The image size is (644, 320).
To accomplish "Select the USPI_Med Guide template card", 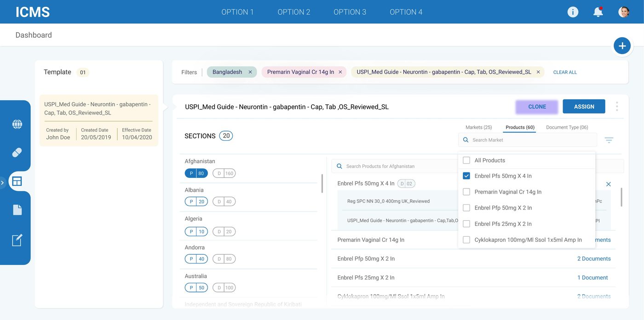I will (99, 120).
